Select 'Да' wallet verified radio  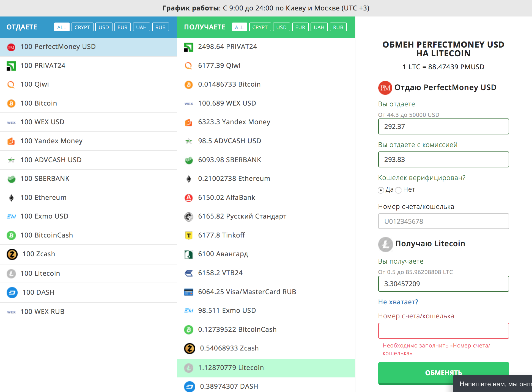381,190
